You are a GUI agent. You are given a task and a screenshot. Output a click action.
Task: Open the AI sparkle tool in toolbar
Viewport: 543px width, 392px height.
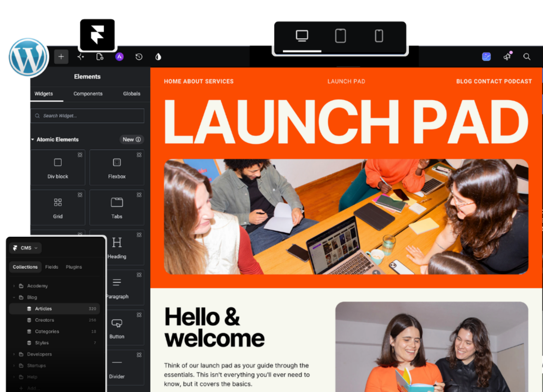tap(81, 57)
